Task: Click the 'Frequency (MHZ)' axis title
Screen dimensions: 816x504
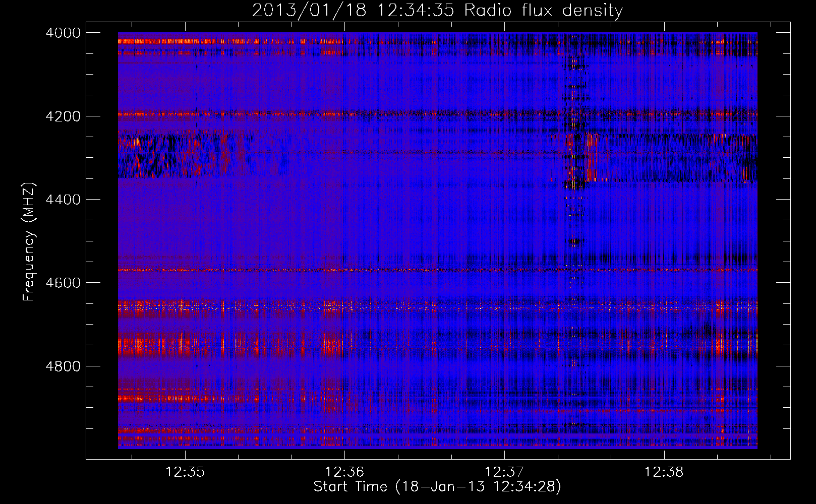Action: tap(29, 242)
